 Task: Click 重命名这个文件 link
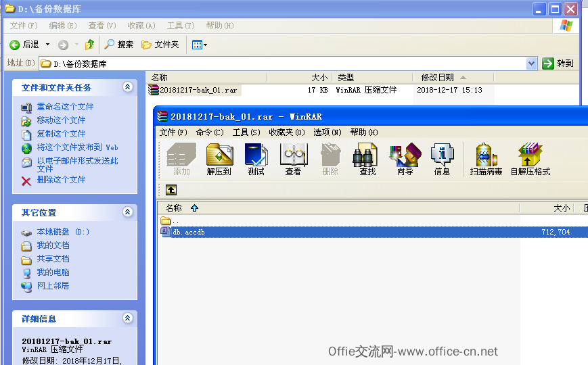coord(65,107)
